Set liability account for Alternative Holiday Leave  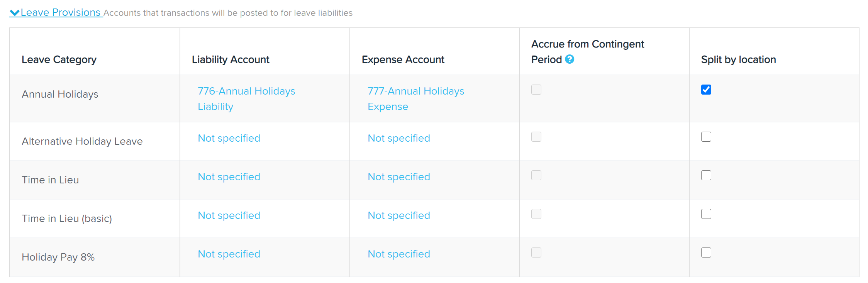[x=229, y=138]
